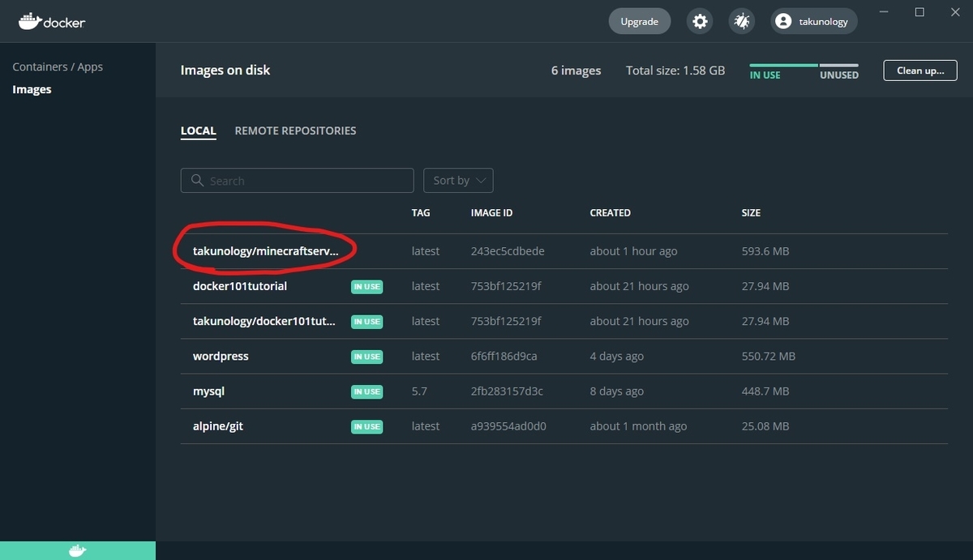Click the mysql tag 5.7
973x560 pixels.
click(419, 391)
